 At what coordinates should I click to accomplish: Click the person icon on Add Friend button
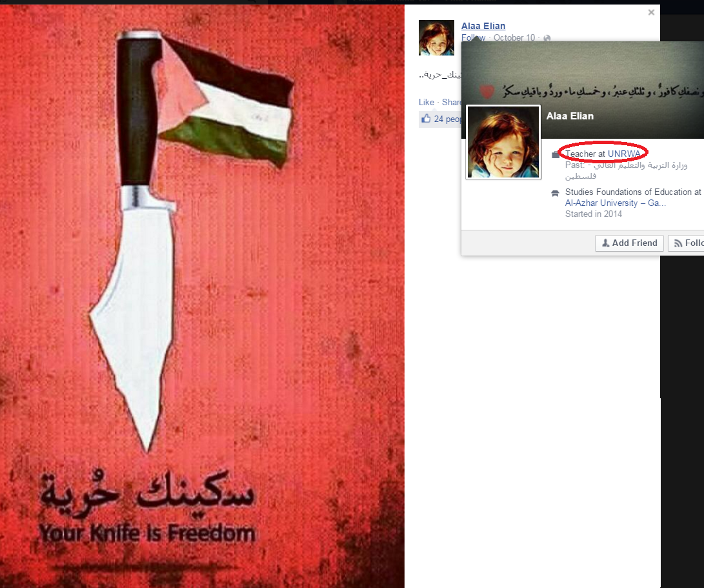coord(606,243)
